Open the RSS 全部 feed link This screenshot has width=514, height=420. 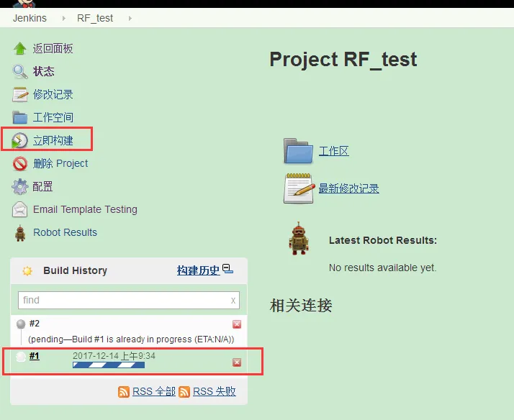[154, 391]
